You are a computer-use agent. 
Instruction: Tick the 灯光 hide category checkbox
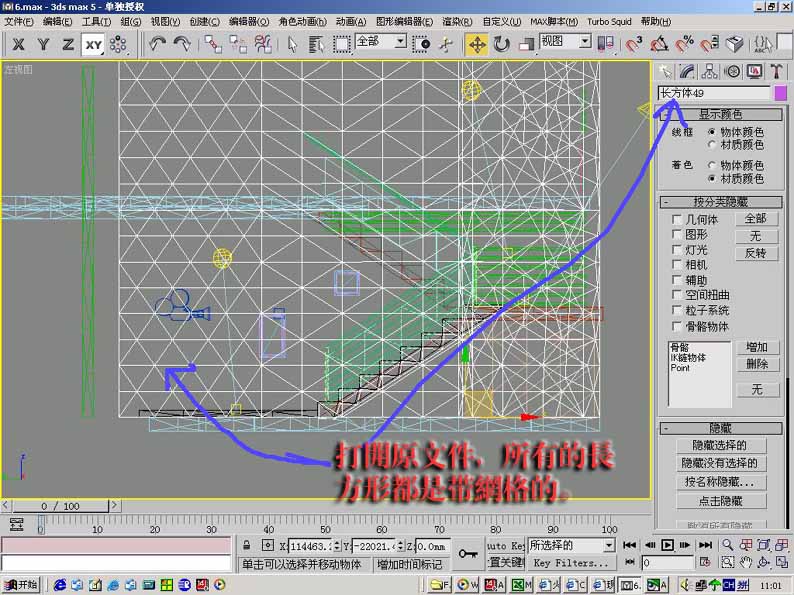tap(677, 250)
